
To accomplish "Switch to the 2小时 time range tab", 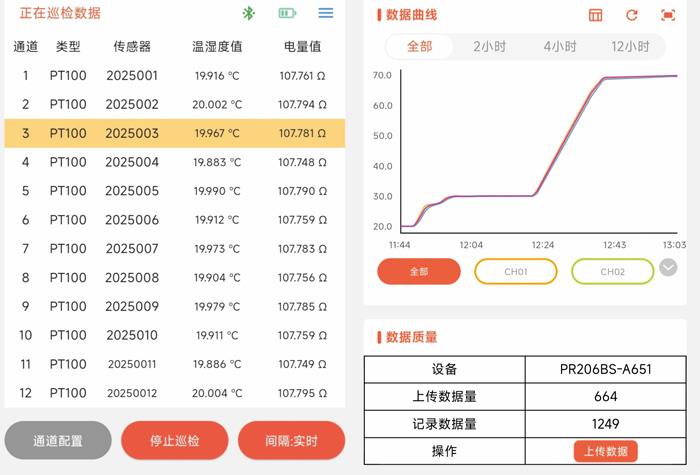I will pyautogui.click(x=490, y=47).
